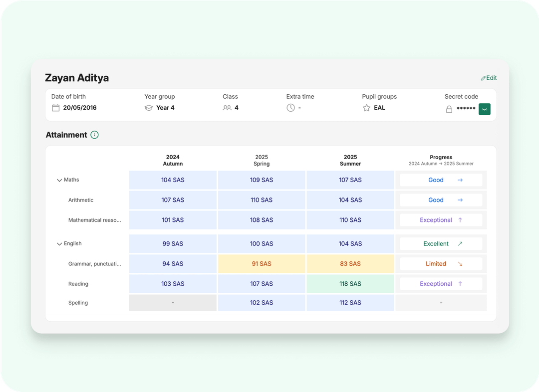Click Grammar 94 SAS cell
The image size is (539, 392).
coord(173,264)
